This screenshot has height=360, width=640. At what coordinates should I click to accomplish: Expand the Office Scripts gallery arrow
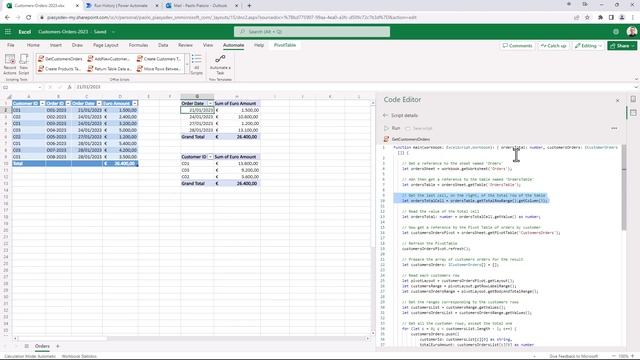[x=187, y=64]
